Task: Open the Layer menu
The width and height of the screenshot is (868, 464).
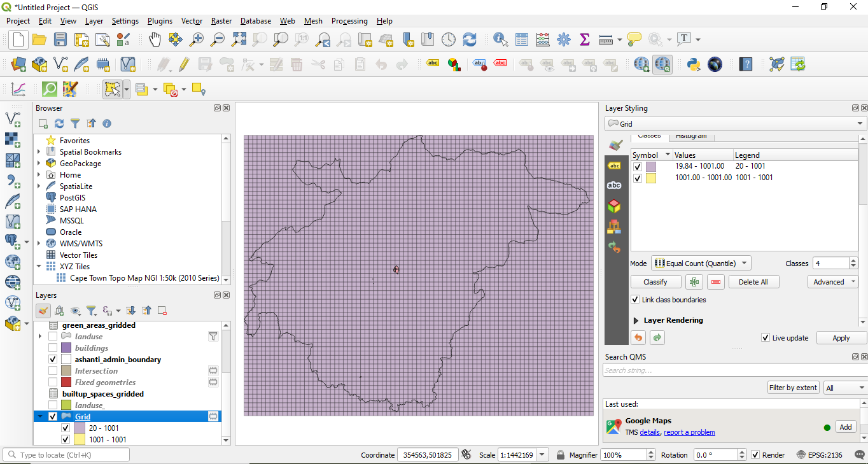Action: (94, 21)
